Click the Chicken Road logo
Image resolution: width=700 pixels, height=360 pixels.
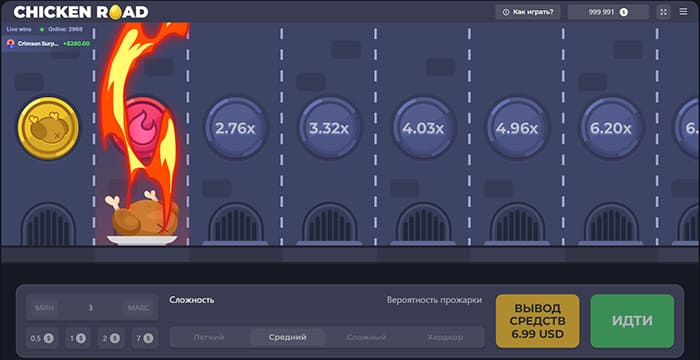pyautogui.click(x=81, y=12)
